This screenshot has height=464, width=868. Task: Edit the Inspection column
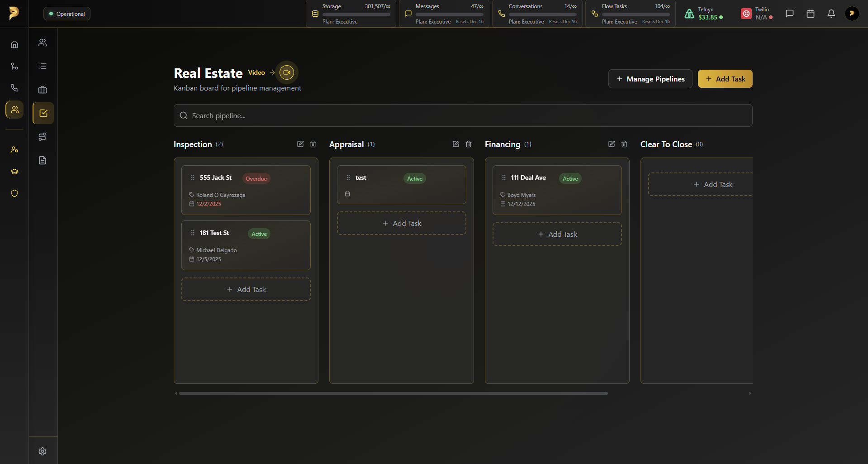click(300, 144)
